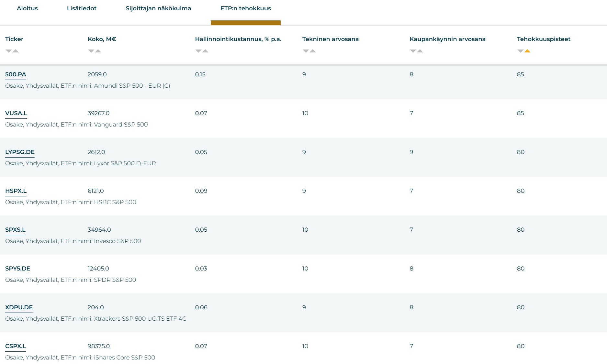Open CSPX.L ticker link
This screenshot has width=607, height=364.
(16, 346)
